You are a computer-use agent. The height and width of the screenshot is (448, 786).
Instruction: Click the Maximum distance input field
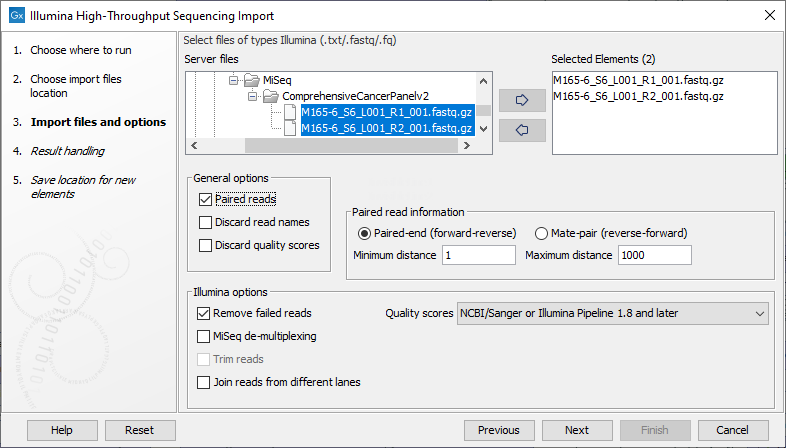click(x=655, y=255)
